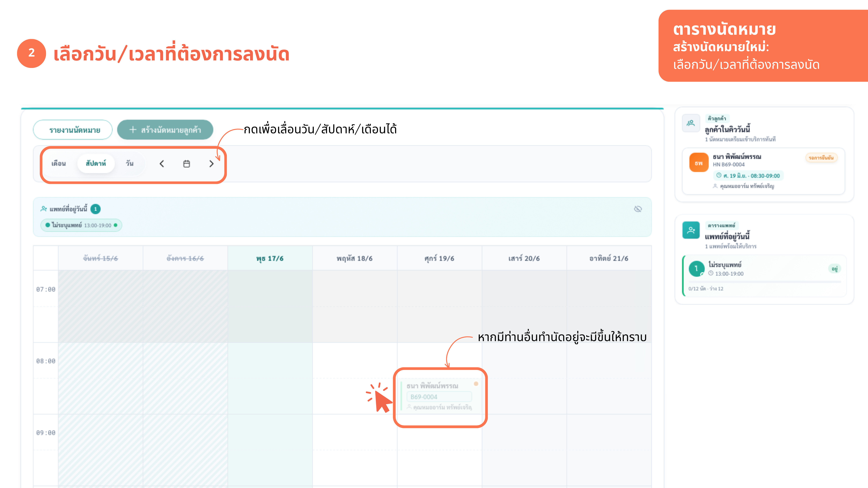Click the คิวลูกค้า queue icon
The image size is (868, 488).
[691, 123]
